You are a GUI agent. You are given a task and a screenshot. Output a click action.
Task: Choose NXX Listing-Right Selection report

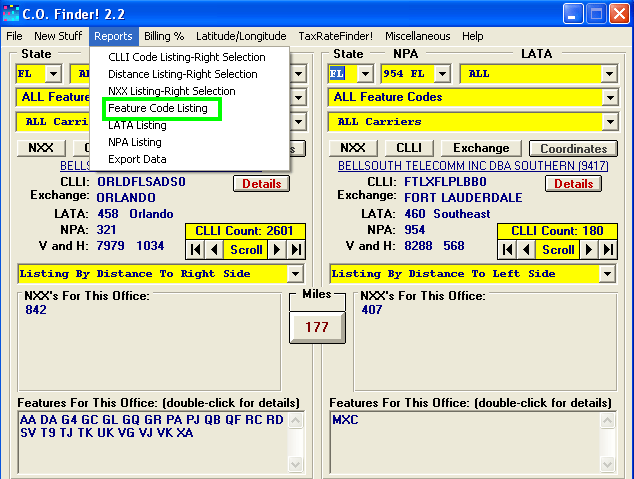point(189,91)
